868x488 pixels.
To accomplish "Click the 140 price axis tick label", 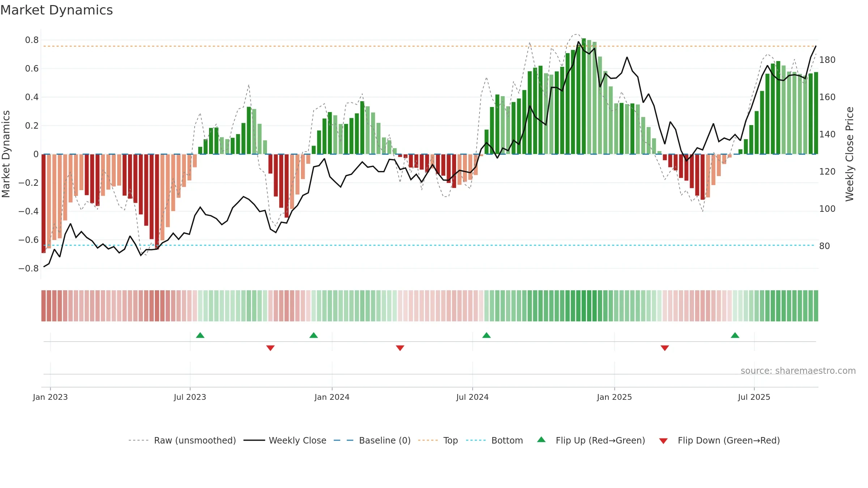I will 827,134.
